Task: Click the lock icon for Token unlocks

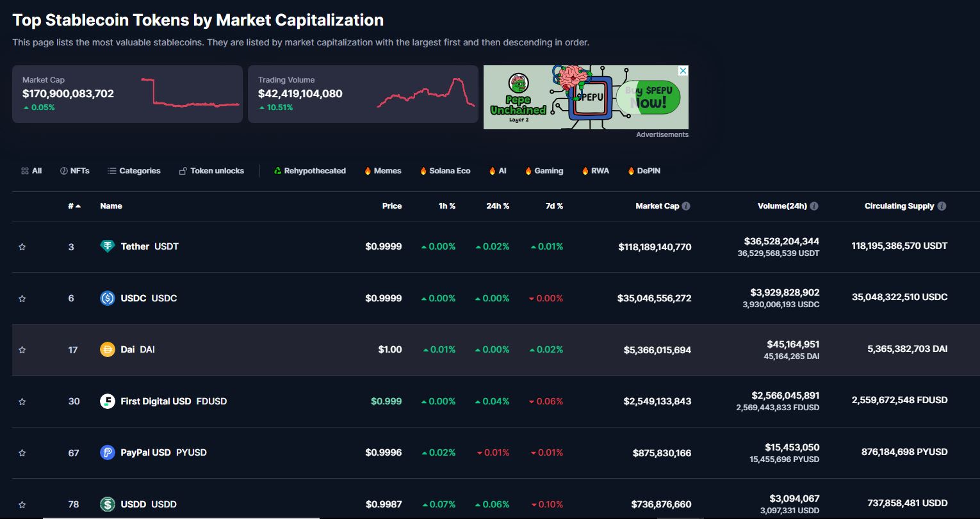Action: (183, 171)
